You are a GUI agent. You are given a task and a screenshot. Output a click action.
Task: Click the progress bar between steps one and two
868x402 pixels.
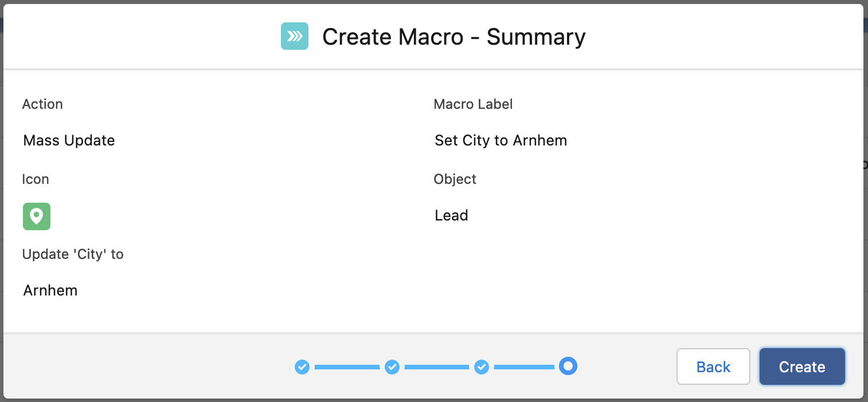point(347,366)
